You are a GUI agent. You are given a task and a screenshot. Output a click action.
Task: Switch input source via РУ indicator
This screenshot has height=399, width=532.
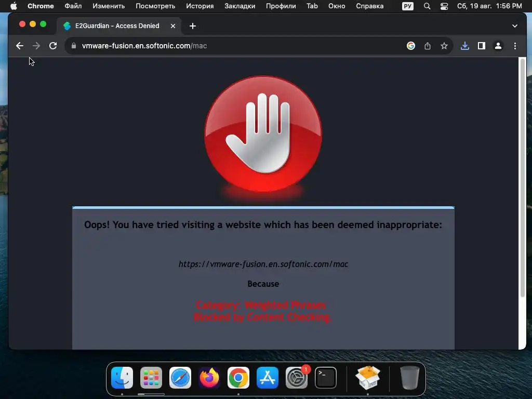click(408, 6)
